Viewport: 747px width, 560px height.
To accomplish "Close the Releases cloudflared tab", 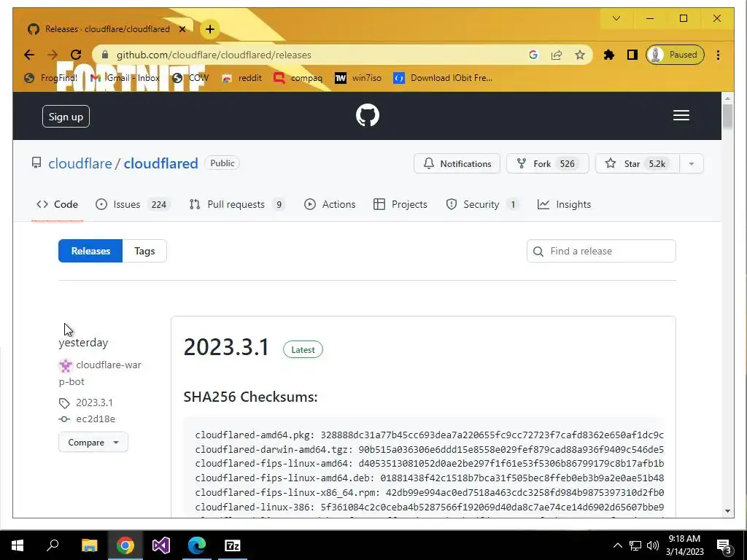I will [x=182, y=29].
